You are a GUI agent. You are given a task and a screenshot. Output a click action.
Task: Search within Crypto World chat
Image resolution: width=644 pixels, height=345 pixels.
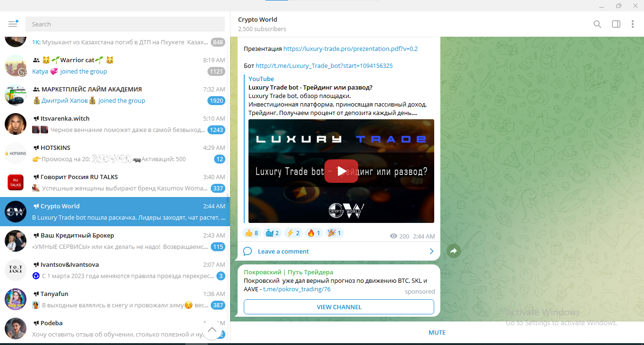click(597, 24)
